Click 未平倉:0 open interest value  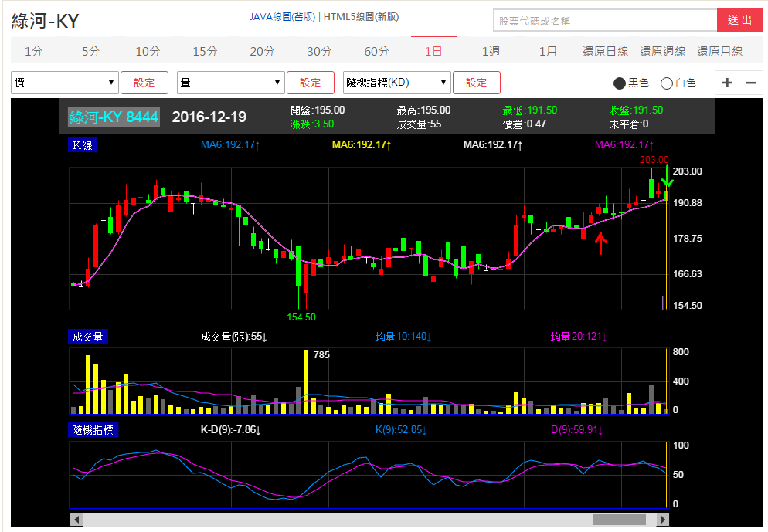coord(629,124)
